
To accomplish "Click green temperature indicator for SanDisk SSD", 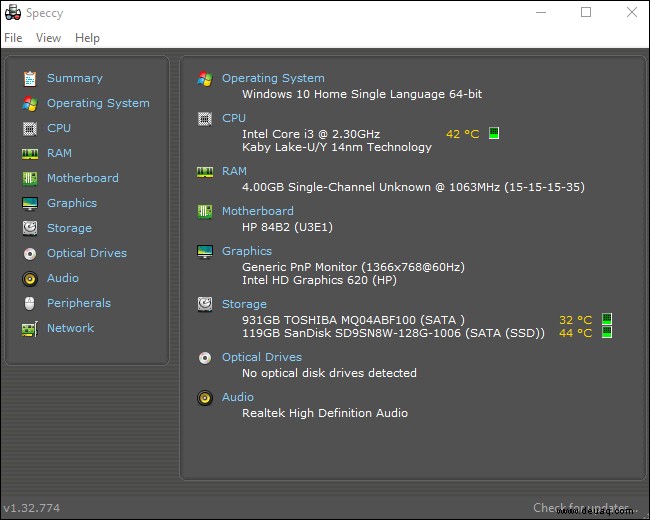I will coord(607,332).
